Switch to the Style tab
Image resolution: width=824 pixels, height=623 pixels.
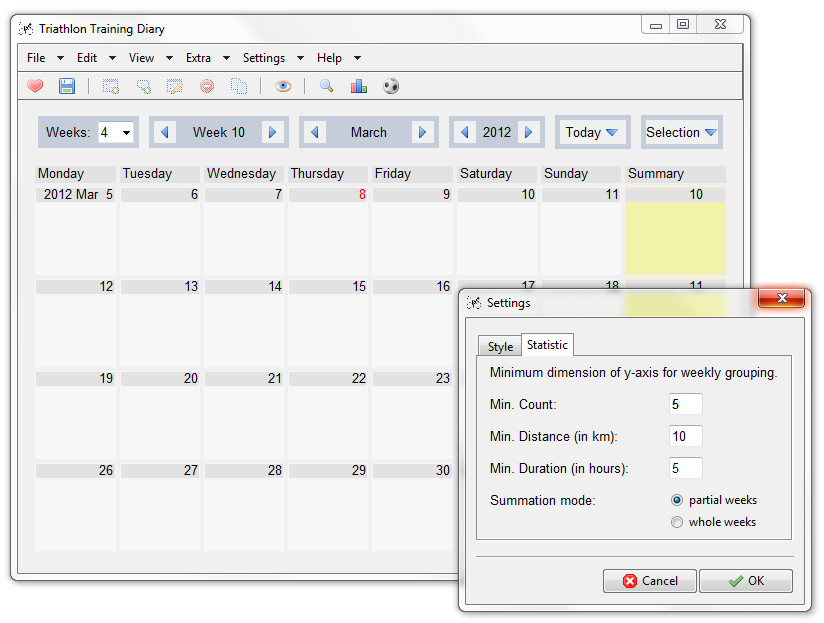click(500, 346)
